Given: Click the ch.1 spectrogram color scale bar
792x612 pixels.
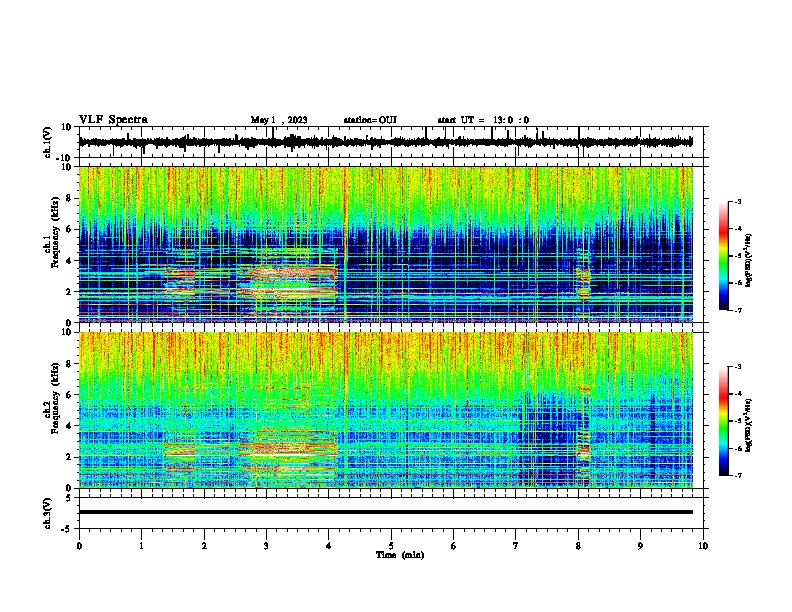Looking at the screenshot, I should click(x=724, y=256).
